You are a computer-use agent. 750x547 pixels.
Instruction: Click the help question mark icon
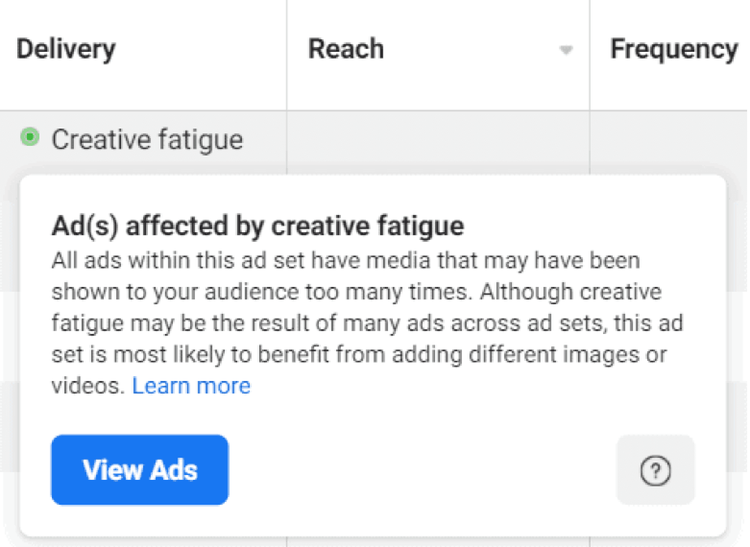coord(655,471)
